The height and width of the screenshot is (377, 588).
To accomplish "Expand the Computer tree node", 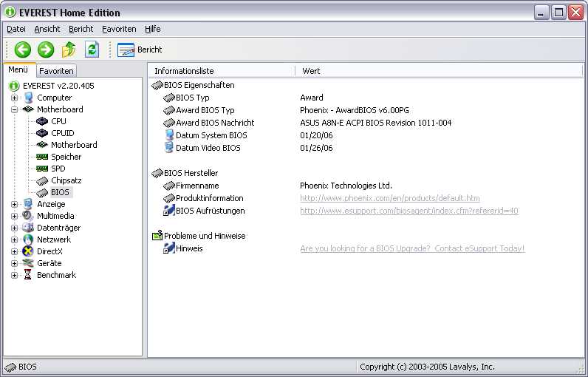I will coord(14,98).
